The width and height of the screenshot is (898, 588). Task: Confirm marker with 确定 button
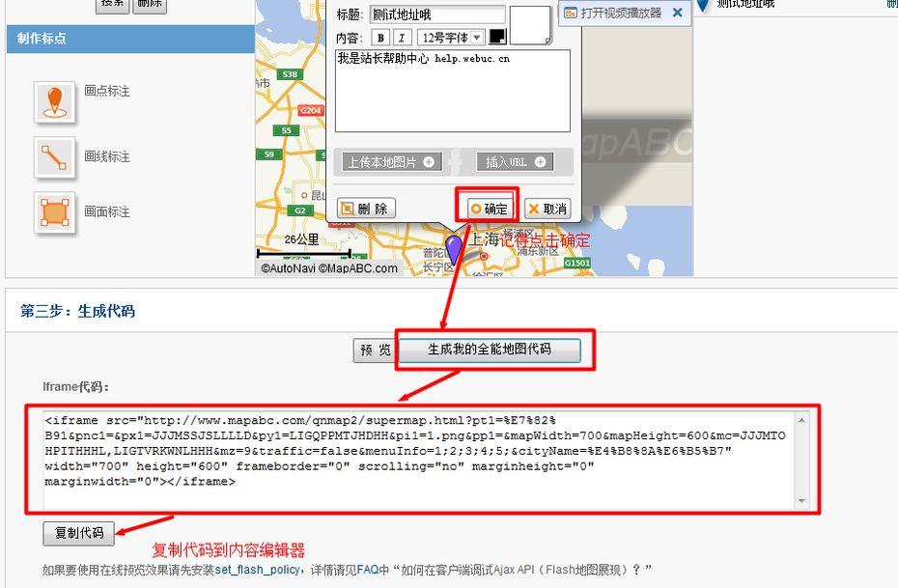coord(489,209)
